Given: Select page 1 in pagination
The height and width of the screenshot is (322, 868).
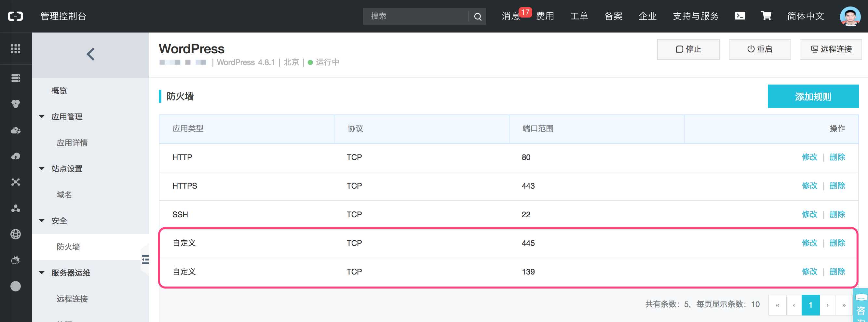Looking at the screenshot, I should (x=810, y=305).
